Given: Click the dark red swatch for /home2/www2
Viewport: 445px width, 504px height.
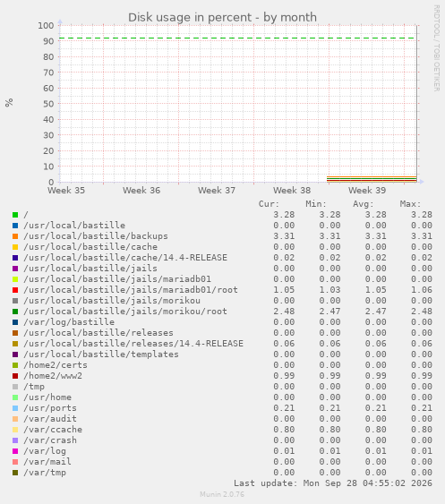Looking at the screenshot, I should click(x=15, y=376).
